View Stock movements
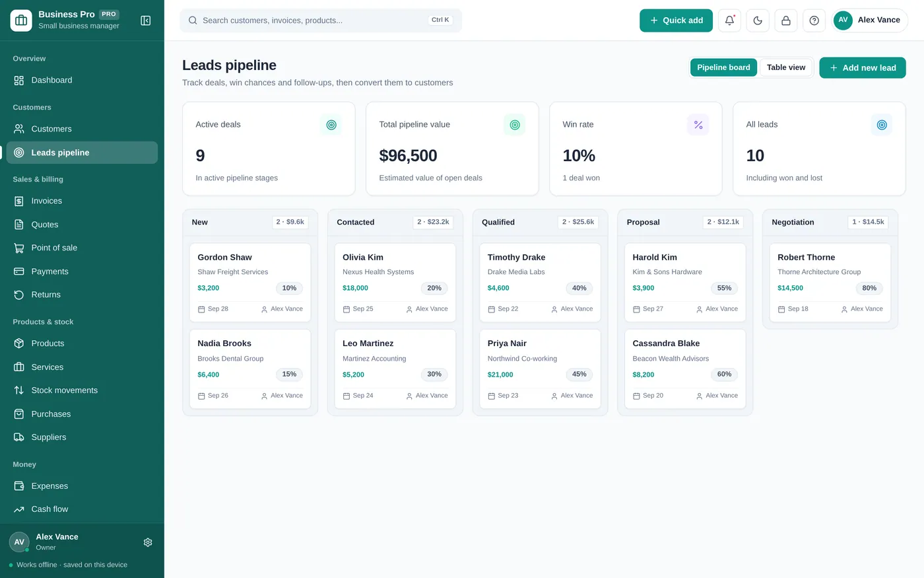The image size is (924, 578). tap(82, 390)
